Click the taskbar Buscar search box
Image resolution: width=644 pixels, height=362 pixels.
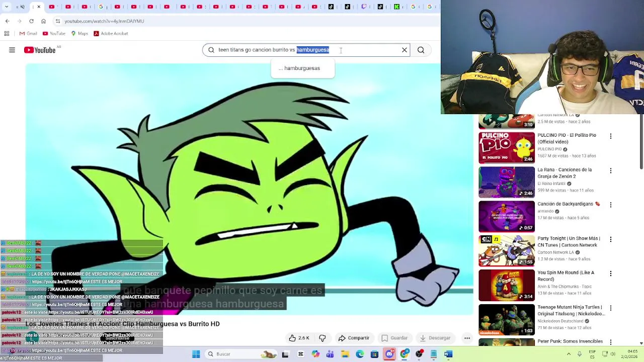pyautogui.click(x=241, y=354)
